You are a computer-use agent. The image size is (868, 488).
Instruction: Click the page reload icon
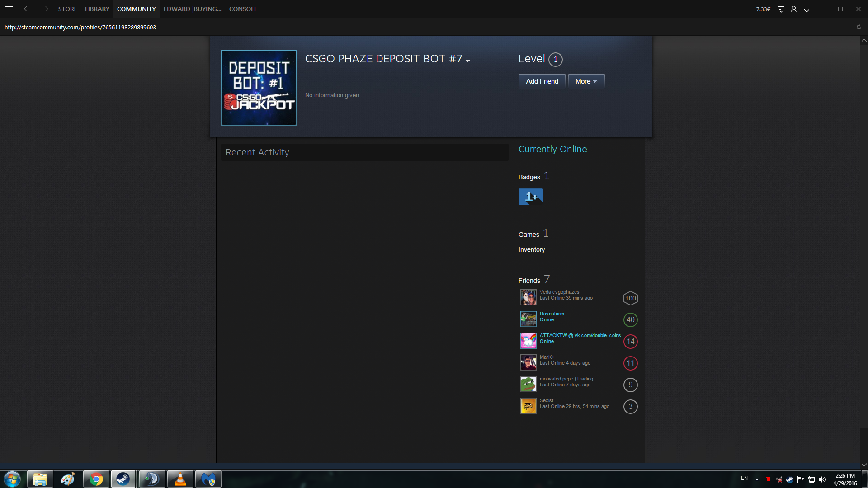pos(859,27)
